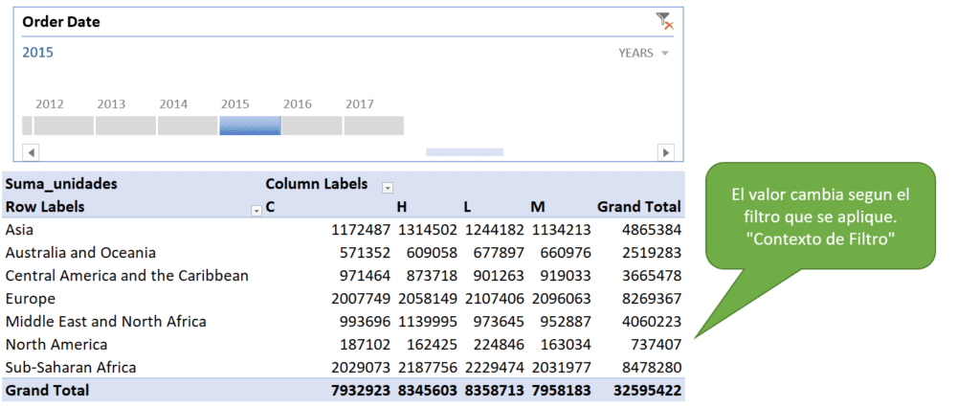Click the cell value 919033
980x408 pixels.
(x=565, y=275)
